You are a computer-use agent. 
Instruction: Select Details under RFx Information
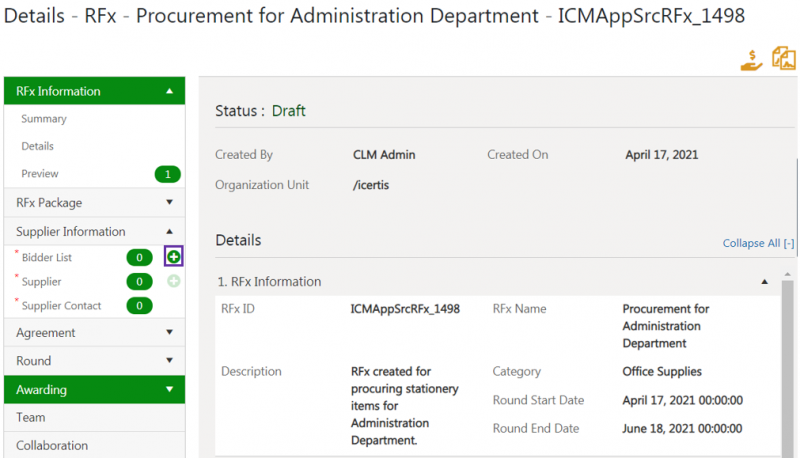click(38, 146)
